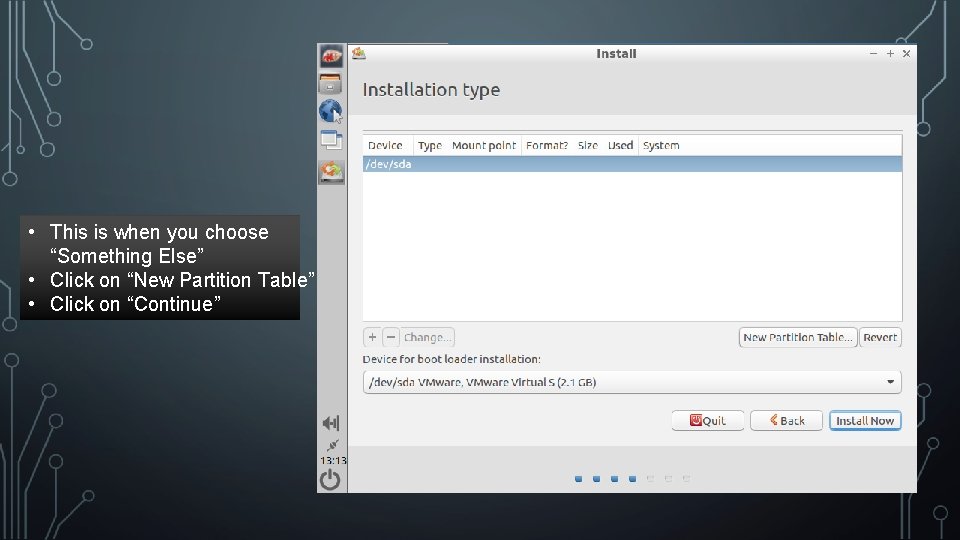
Task: Close the Install window
Action: 907,54
